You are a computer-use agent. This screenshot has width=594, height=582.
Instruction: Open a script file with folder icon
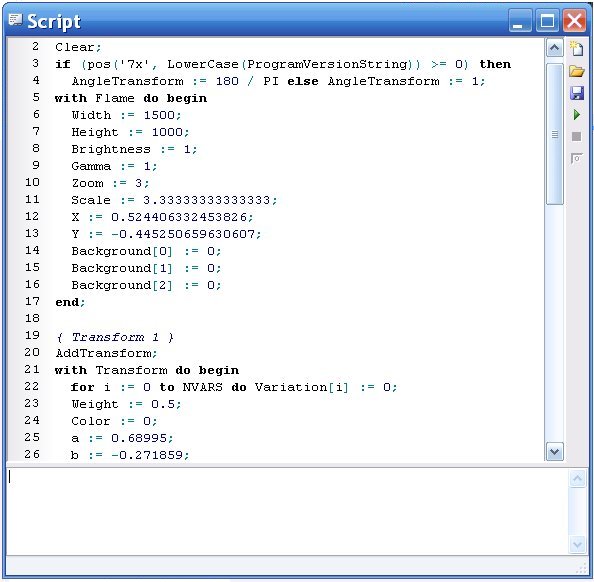[x=576, y=71]
